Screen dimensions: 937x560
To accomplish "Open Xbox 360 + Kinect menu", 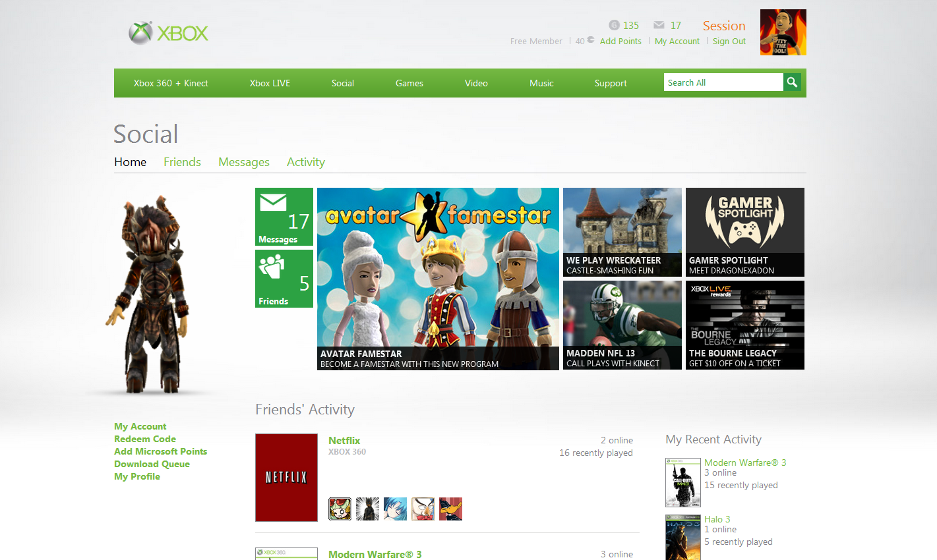I will [x=171, y=83].
